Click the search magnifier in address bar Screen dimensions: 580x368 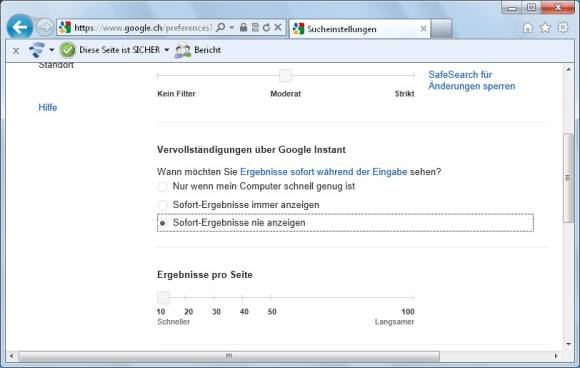click(220, 28)
